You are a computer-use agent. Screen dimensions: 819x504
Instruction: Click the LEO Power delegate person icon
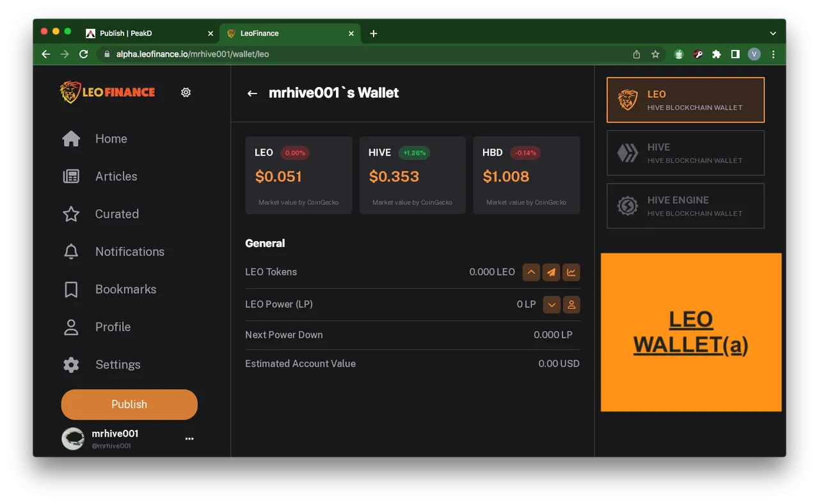[571, 304]
